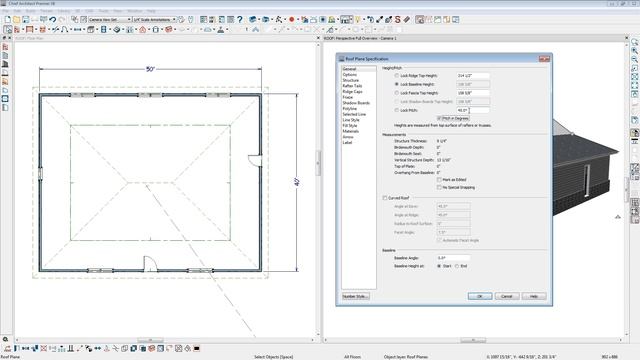Image resolution: width=640 pixels, height=360 pixels.
Task: Click the Baseline Angle input field
Action: (453, 258)
